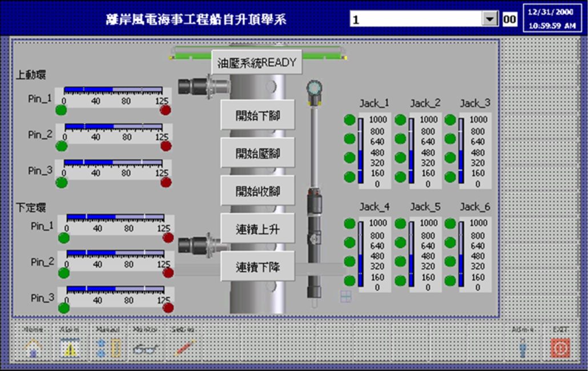The width and height of the screenshot is (588, 371).
Task: Click the 上動環 Pin_1 position bar
Action: point(113,90)
